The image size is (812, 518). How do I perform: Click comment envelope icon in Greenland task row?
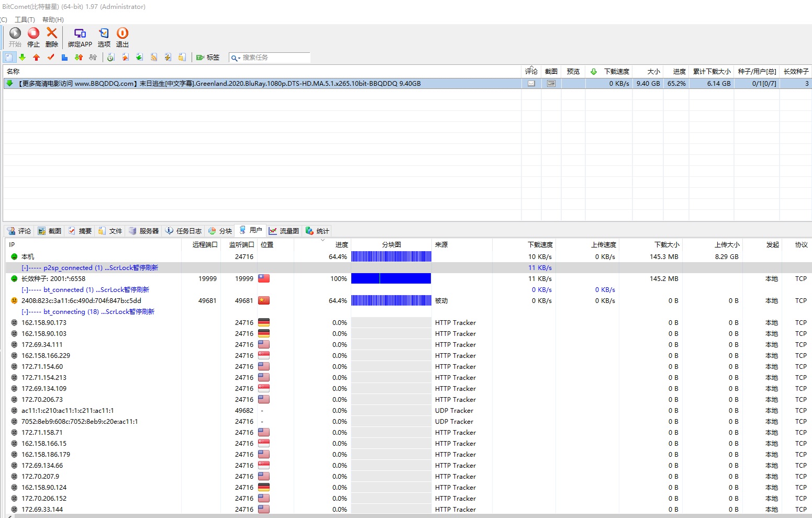[531, 84]
